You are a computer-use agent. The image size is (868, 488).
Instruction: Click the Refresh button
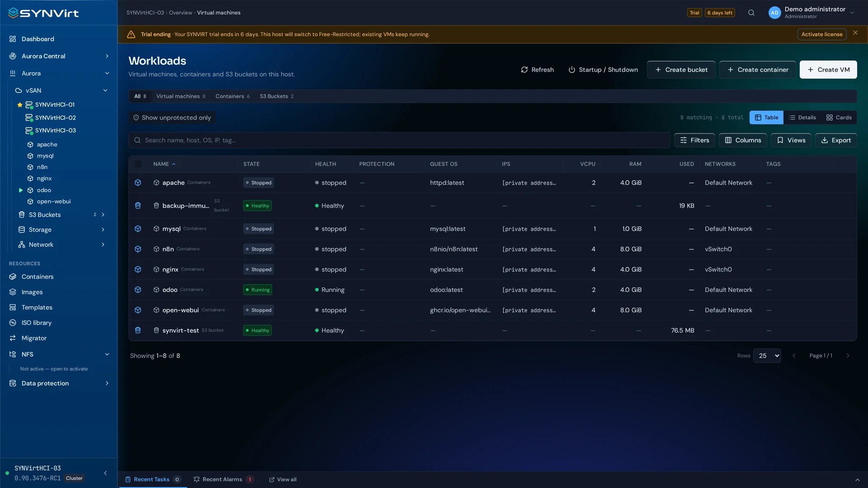537,70
